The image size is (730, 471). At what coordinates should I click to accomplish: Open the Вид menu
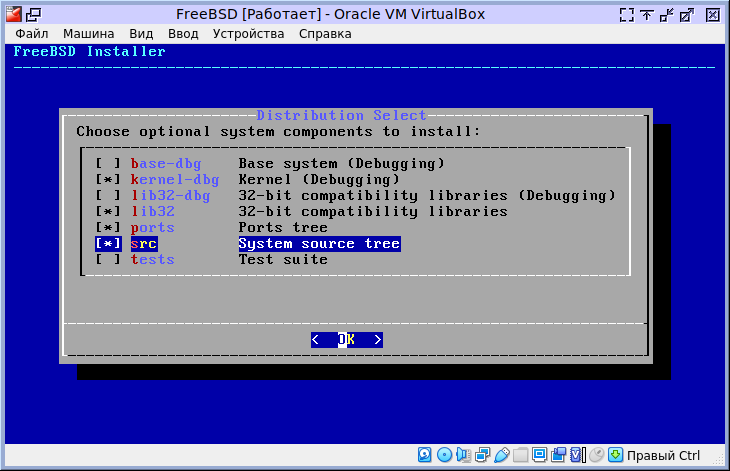coord(141,34)
